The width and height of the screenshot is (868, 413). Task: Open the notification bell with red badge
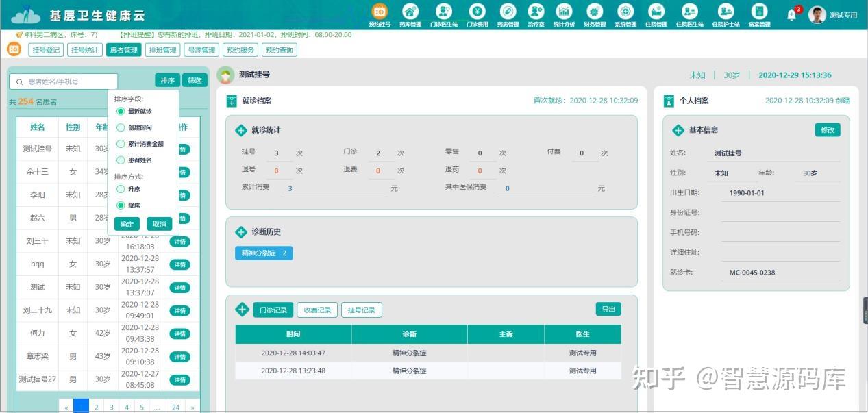[x=791, y=14]
